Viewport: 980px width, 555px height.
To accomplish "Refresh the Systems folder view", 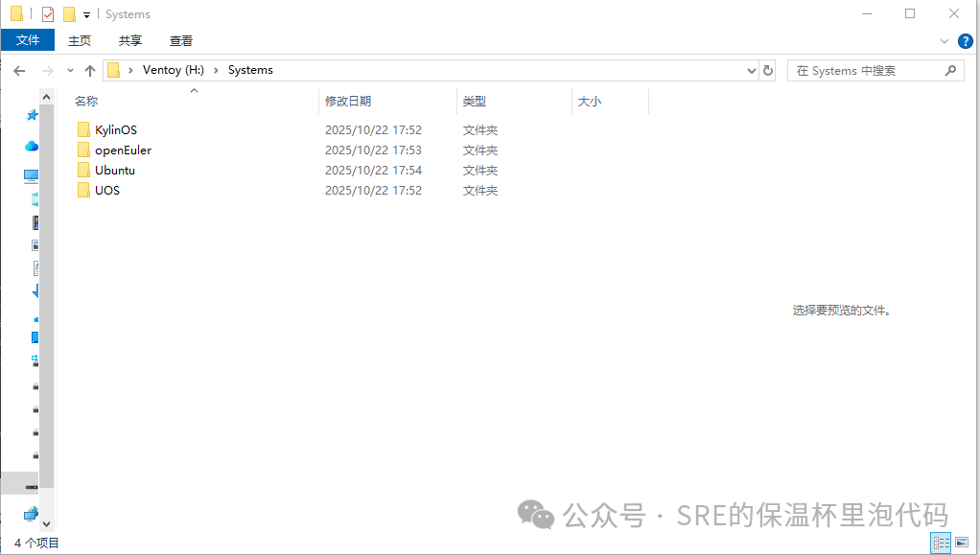I will pos(768,70).
